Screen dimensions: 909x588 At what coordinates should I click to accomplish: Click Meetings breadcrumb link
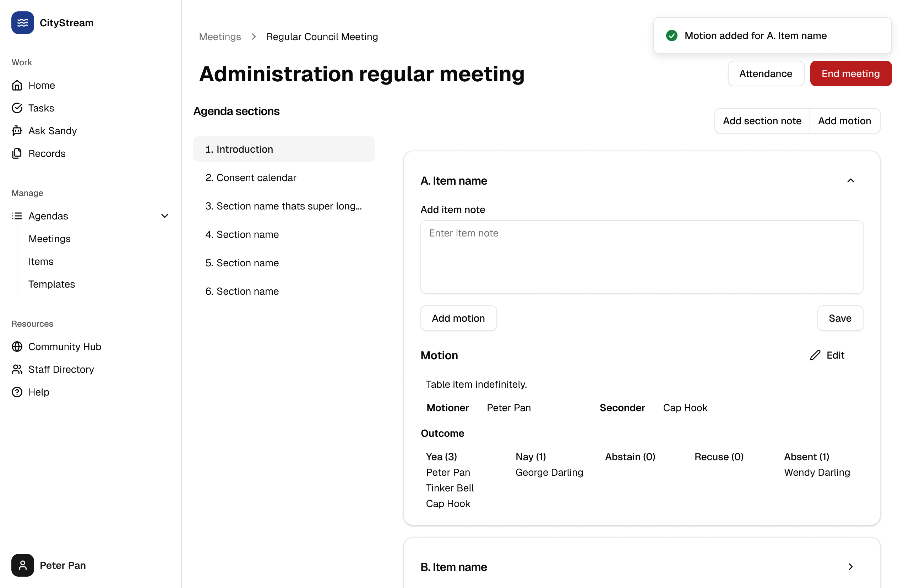pos(220,37)
